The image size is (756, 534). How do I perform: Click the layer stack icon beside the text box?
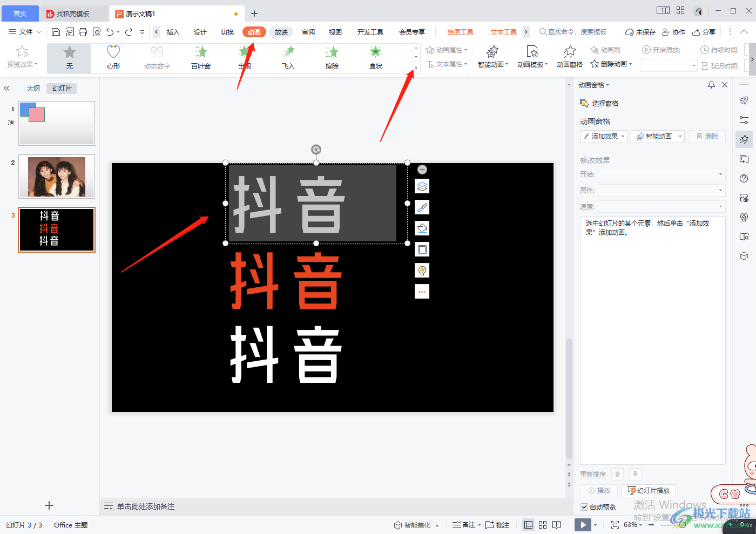coord(422,186)
